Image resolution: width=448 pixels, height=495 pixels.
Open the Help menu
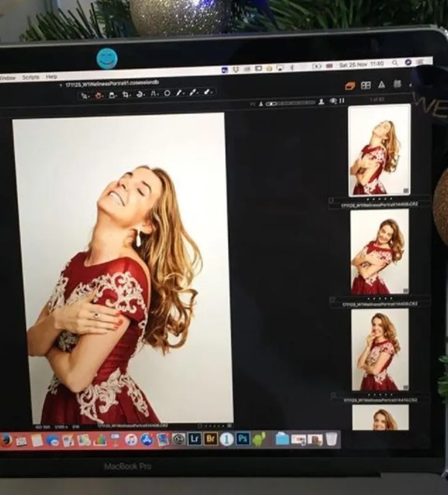click(52, 77)
